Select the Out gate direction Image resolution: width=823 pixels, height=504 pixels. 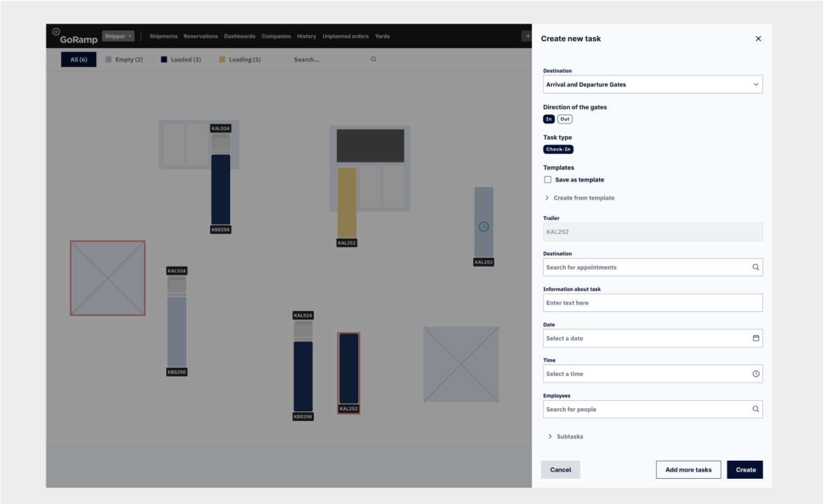[565, 119]
